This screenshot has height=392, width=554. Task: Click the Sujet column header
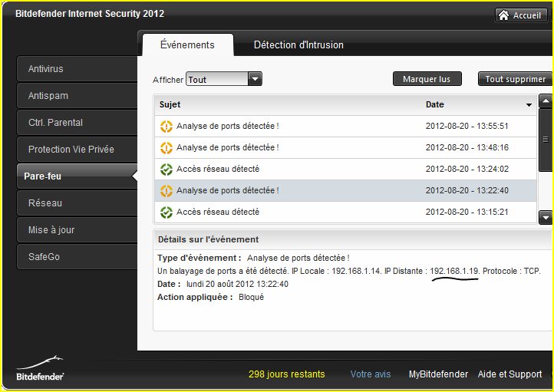[x=170, y=104]
